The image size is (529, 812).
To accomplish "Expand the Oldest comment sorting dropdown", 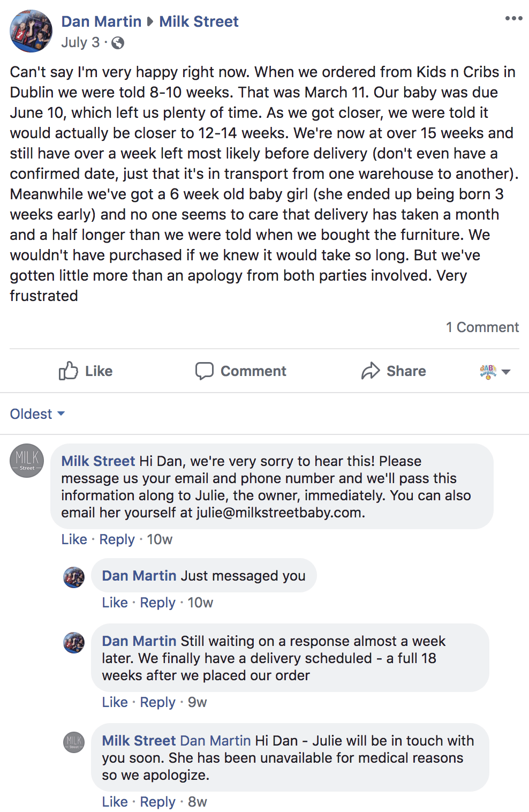I will pyautogui.click(x=37, y=414).
